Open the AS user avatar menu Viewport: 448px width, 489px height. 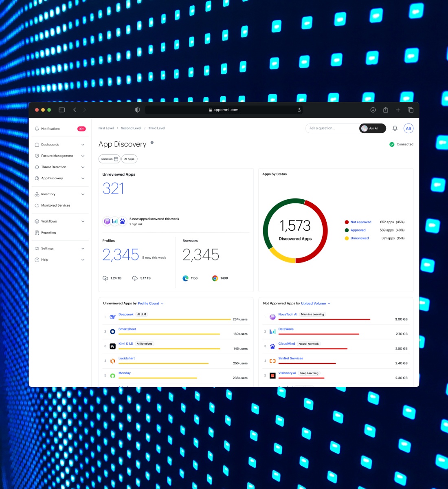click(408, 128)
